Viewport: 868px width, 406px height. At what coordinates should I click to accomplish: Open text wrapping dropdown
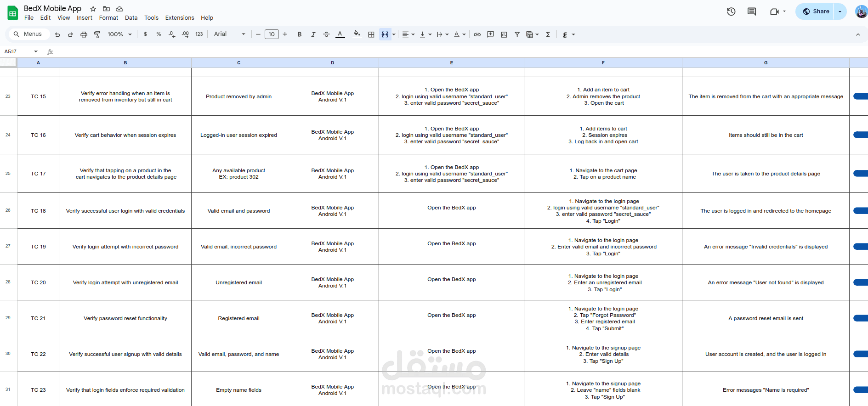coord(443,34)
